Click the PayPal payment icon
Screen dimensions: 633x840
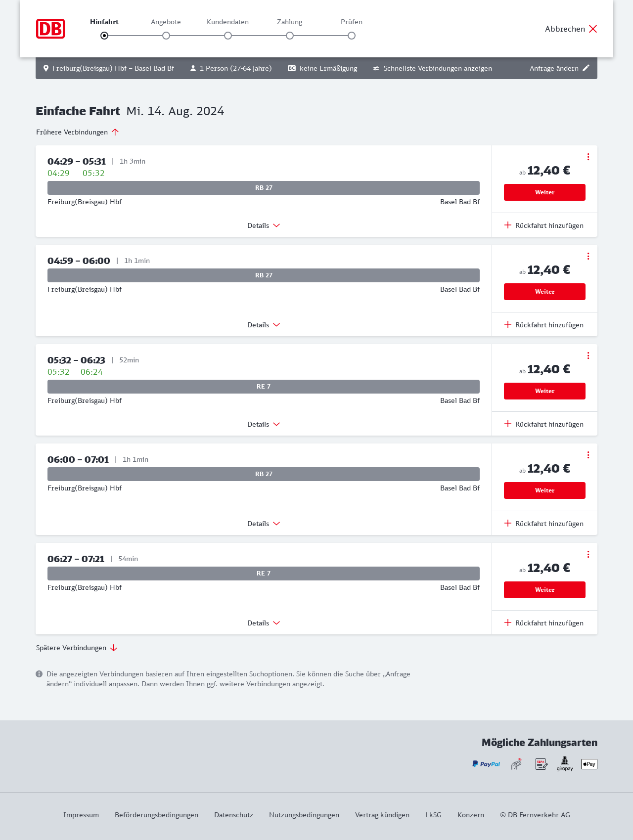(486, 764)
